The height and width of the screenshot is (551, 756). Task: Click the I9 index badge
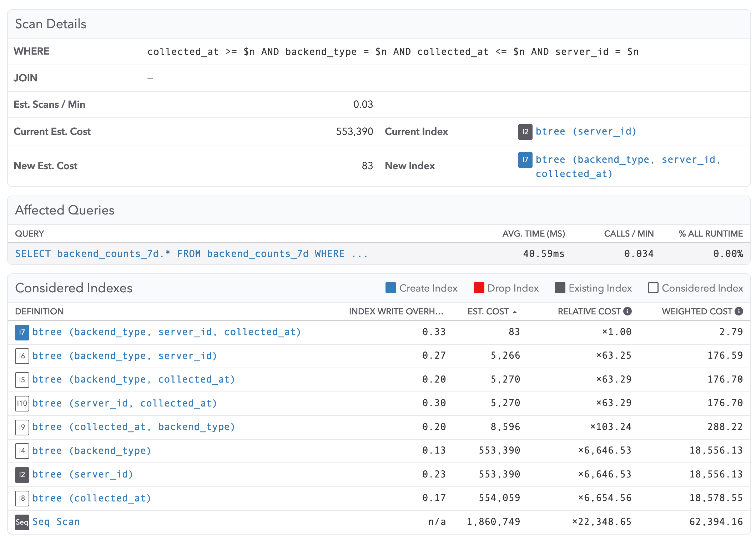coord(22,427)
